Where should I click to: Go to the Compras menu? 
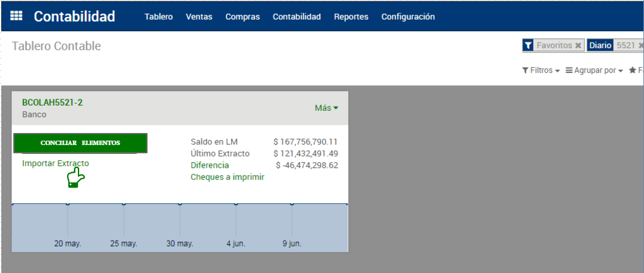click(x=243, y=17)
